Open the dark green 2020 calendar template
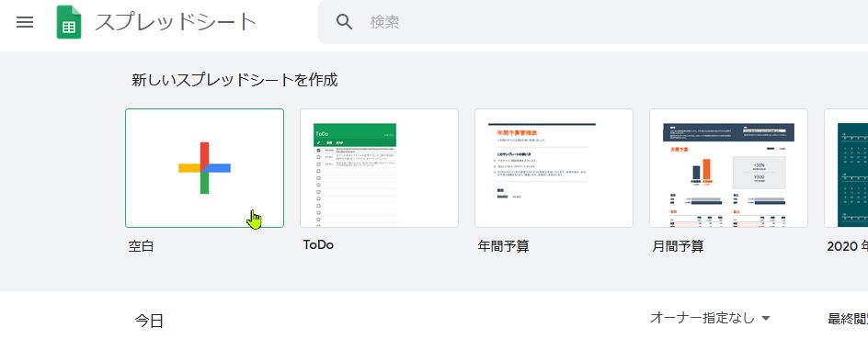Viewport: 868px width, 350px height. (847, 168)
